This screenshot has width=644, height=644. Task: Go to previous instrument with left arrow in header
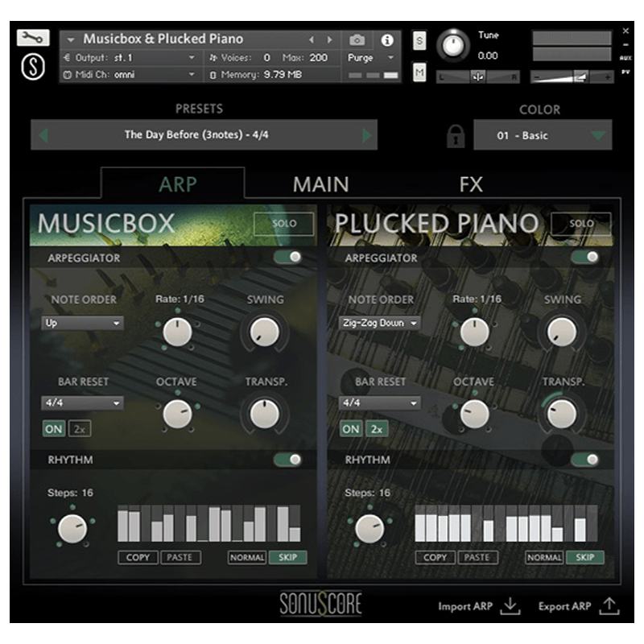tap(312, 39)
